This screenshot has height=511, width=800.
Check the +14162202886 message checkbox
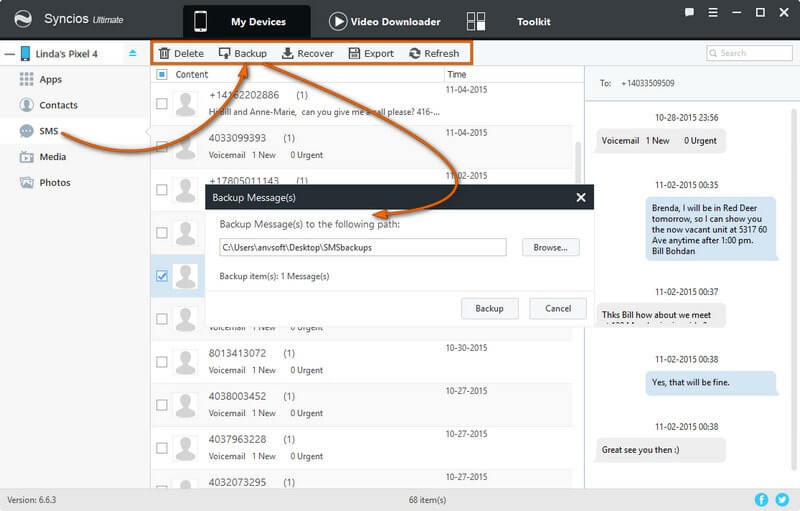pyautogui.click(x=162, y=104)
